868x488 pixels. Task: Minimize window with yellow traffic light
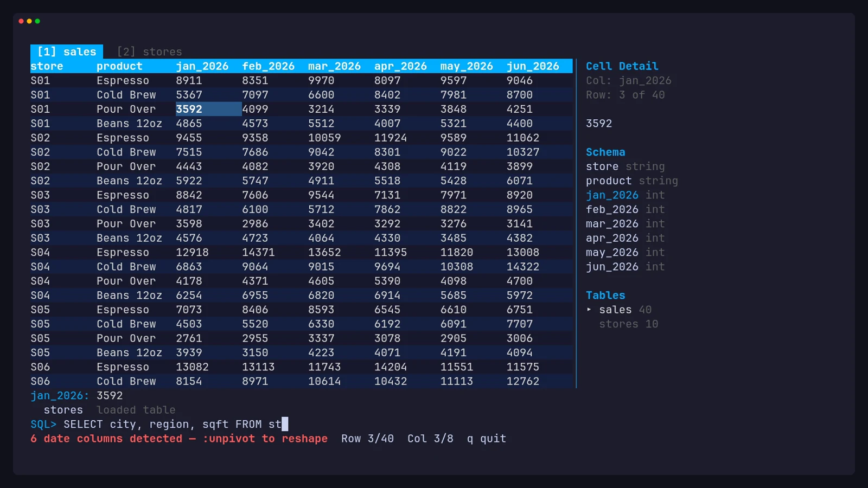[x=29, y=21]
